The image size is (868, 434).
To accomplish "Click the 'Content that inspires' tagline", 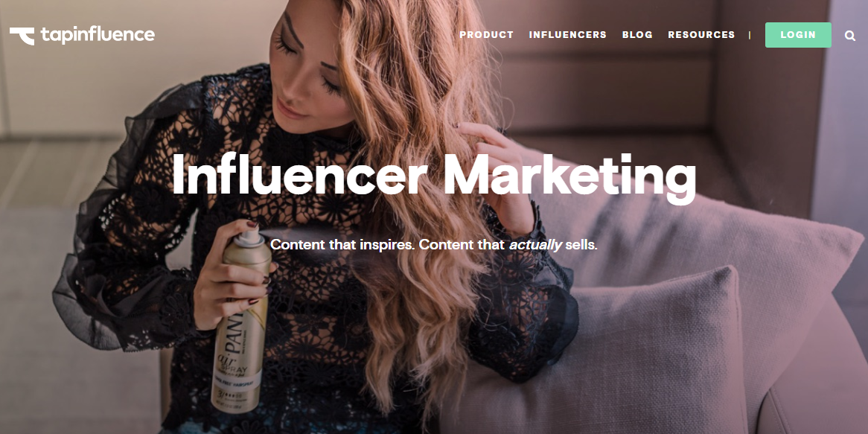I will [x=434, y=244].
